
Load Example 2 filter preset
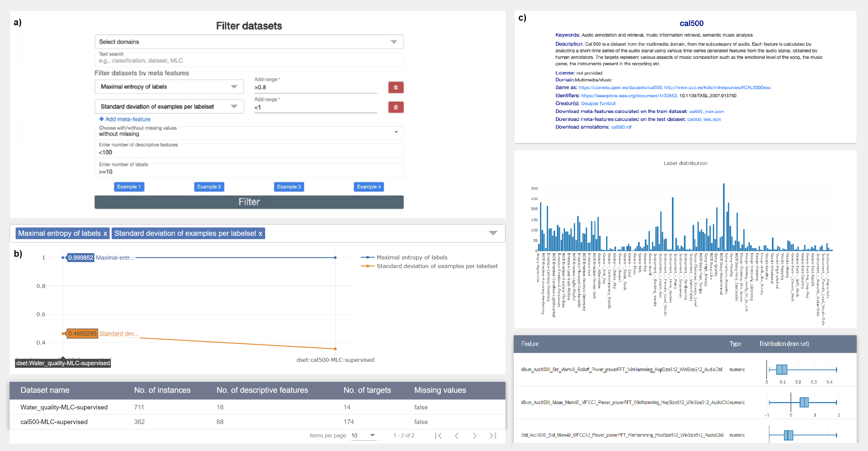[209, 187]
